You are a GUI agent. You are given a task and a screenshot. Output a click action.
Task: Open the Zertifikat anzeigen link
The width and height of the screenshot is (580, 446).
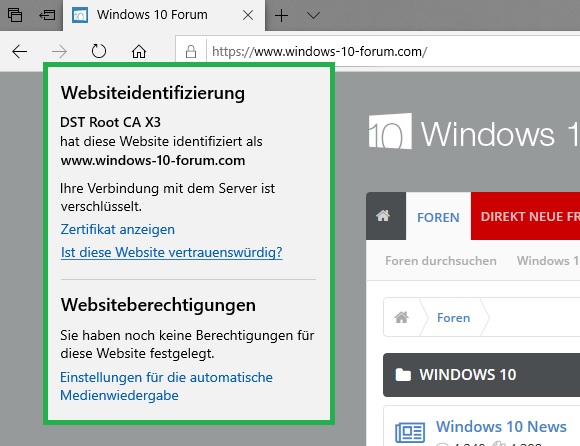click(118, 229)
